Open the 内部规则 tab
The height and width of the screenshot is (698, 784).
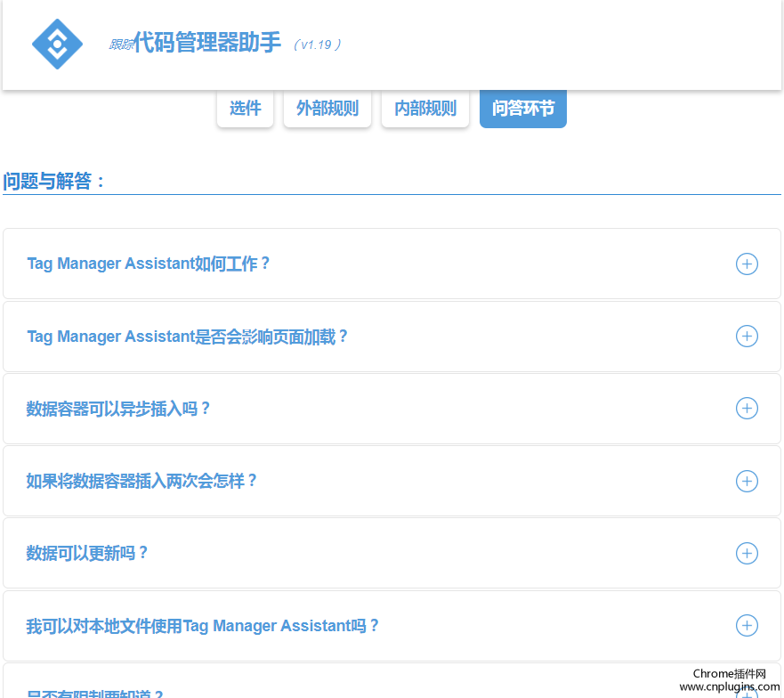pos(425,108)
